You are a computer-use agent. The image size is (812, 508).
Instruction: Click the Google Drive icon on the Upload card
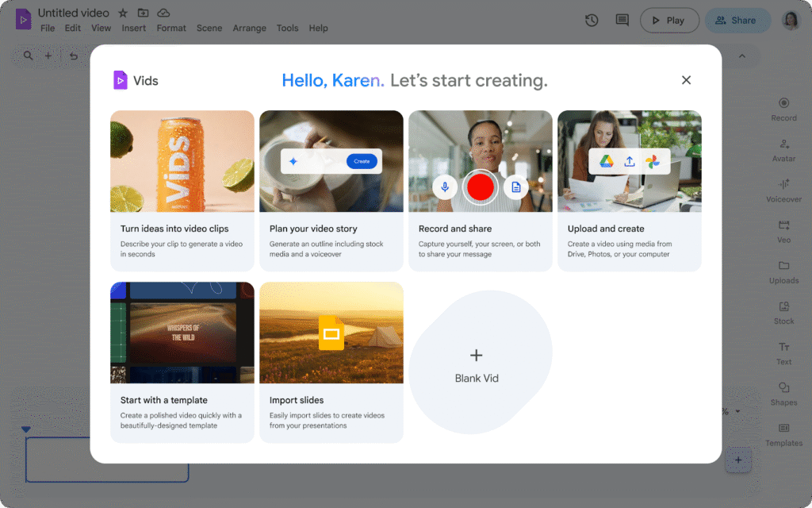pos(607,161)
